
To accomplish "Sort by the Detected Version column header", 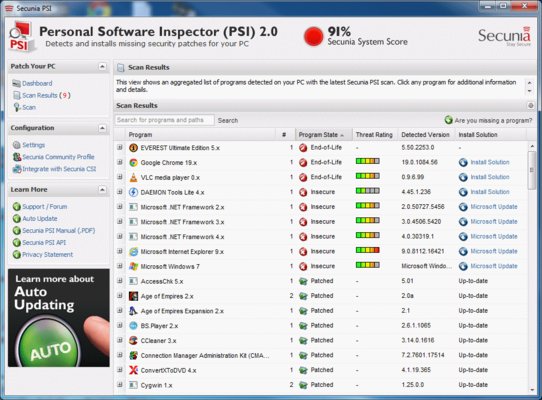I will (426, 135).
